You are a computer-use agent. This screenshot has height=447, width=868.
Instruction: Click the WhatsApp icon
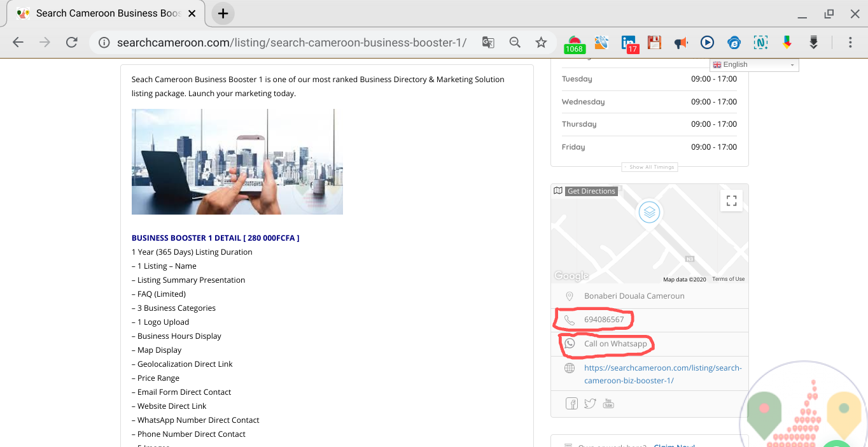pos(570,344)
